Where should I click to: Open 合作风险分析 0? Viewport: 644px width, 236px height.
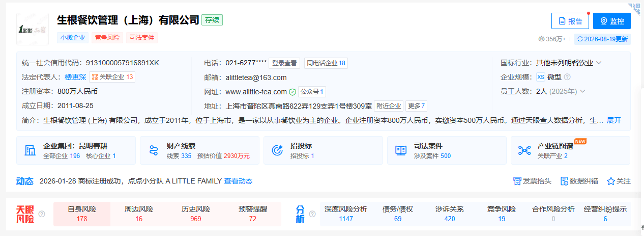click(553, 214)
